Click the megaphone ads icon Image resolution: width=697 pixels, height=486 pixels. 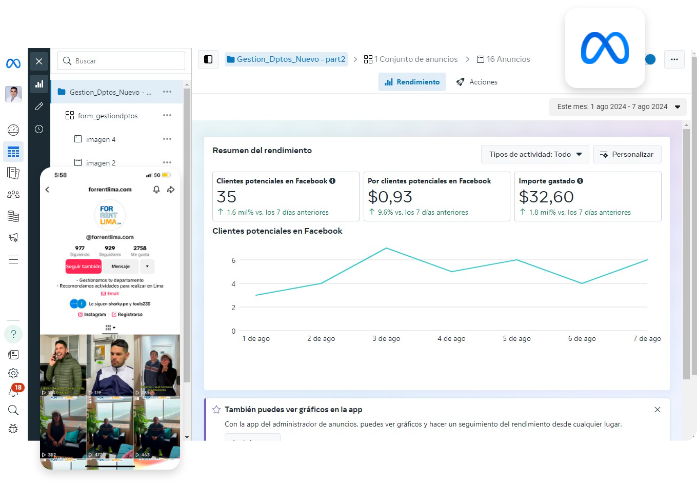tap(13, 237)
